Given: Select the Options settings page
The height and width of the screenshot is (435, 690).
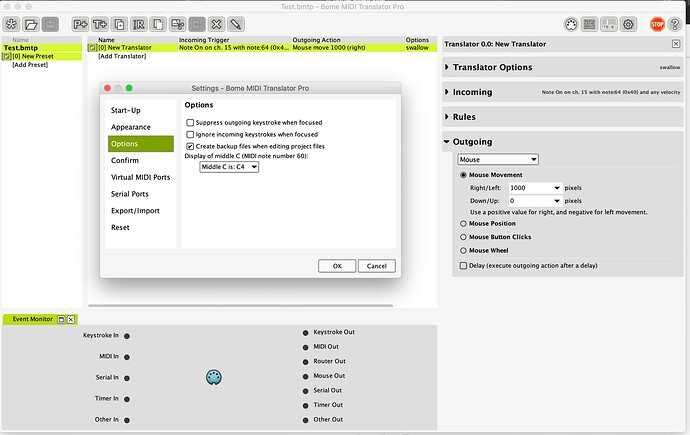Looking at the screenshot, I should pyautogui.click(x=141, y=144).
